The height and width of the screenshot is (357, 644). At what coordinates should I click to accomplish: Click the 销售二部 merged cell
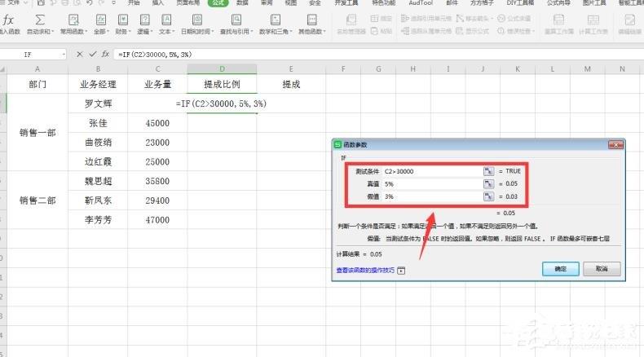click(x=37, y=201)
